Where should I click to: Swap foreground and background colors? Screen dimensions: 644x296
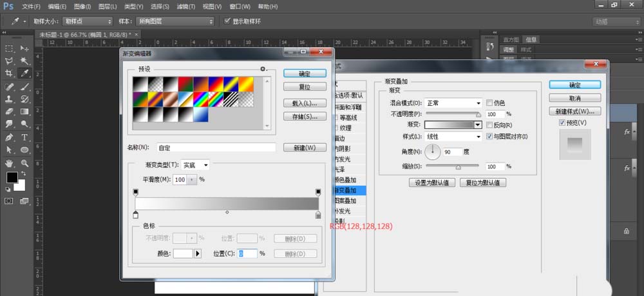(23, 173)
